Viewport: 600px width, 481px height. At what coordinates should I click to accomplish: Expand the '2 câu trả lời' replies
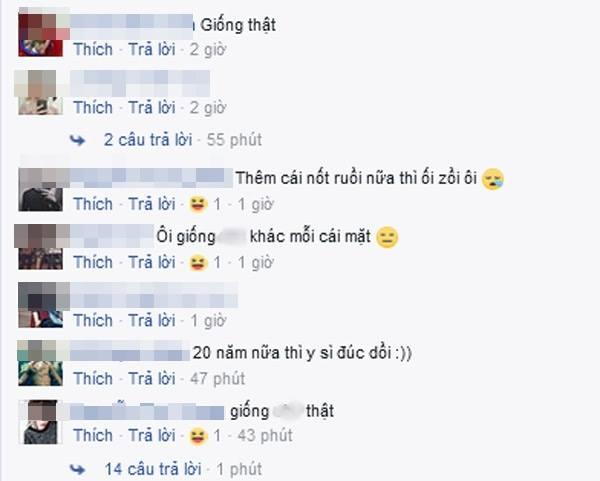pyautogui.click(x=148, y=140)
